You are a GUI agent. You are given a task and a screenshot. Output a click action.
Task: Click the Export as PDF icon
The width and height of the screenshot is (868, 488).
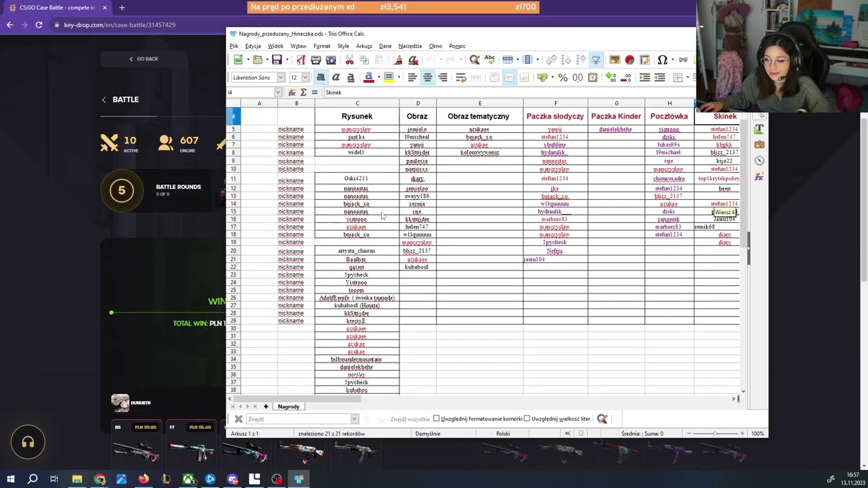(301, 60)
